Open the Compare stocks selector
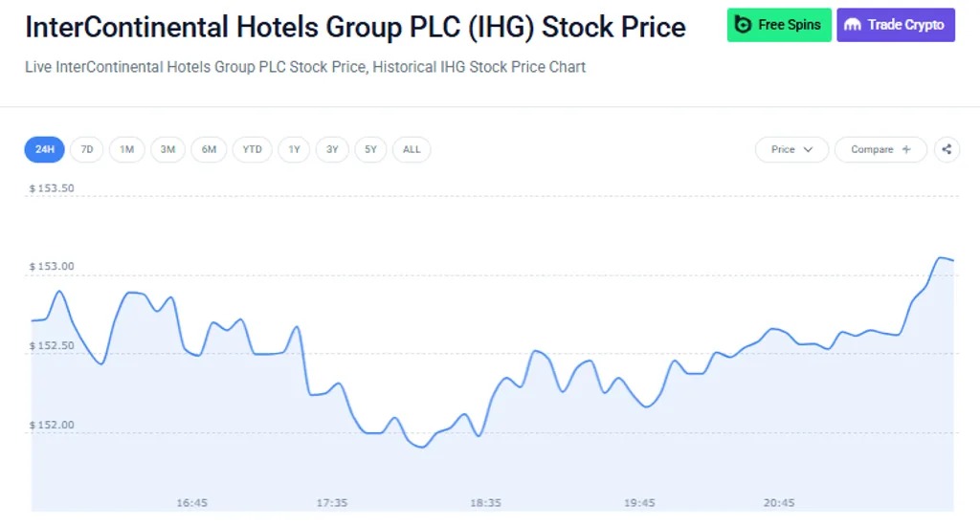Image resolution: width=980 pixels, height=526 pixels. coord(880,149)
